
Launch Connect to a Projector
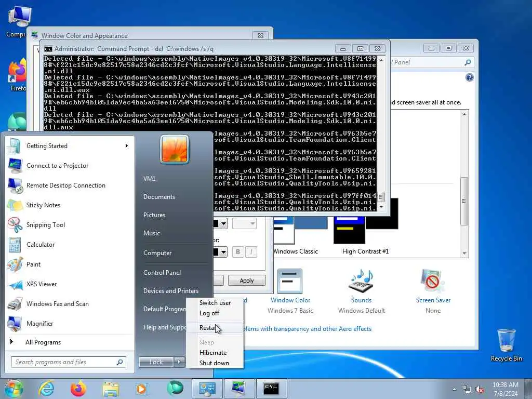(x=70, y=166)
